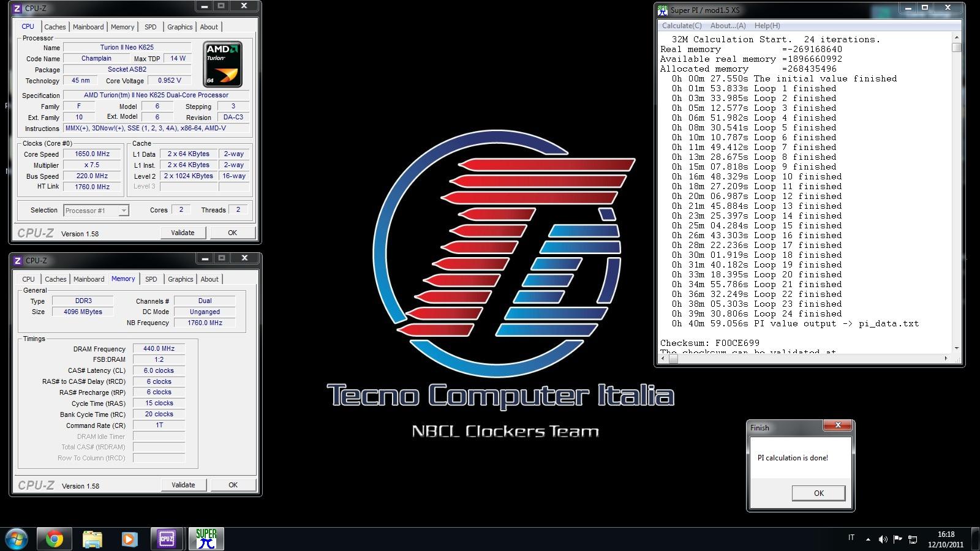The width and height of the screenshot is (980, 551).
Task: Minimize the top CPU-Z window
Action: point(205,6)
